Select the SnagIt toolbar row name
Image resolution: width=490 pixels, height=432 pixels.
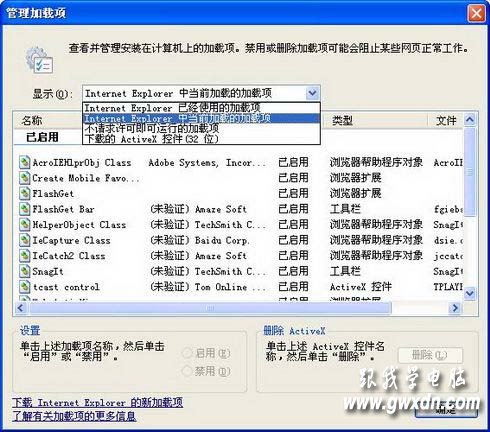(x=48, y=272)
